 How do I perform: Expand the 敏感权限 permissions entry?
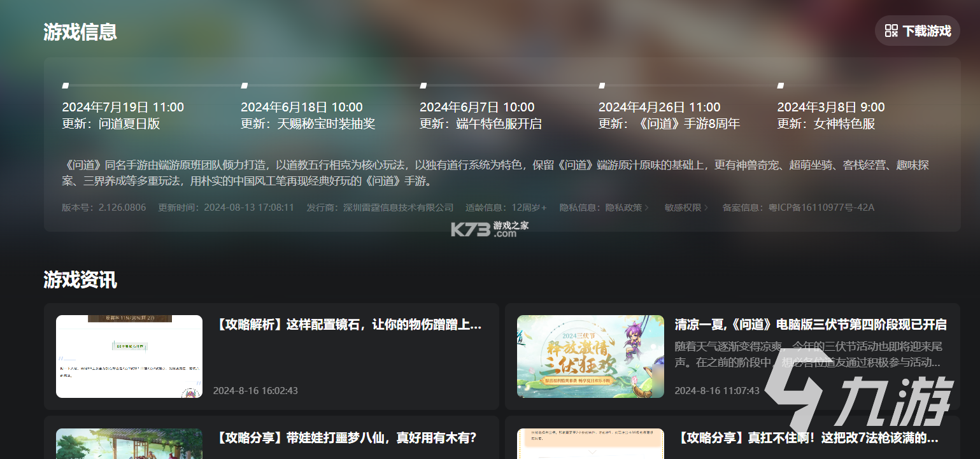686,208
